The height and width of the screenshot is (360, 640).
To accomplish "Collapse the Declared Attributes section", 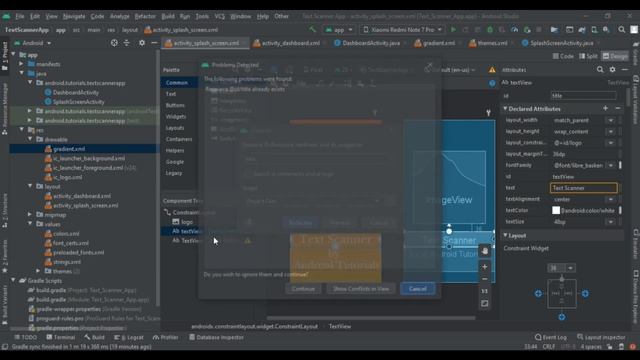I will pos(505,109).
